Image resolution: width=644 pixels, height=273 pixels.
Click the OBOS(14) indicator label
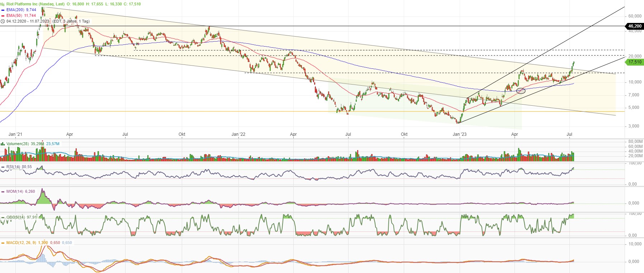point(15,217)
